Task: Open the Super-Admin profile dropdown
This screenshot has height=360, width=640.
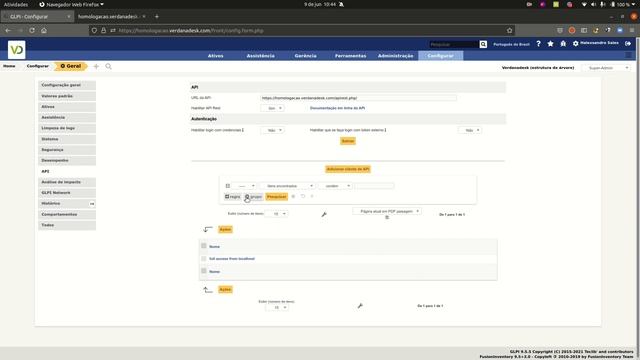Action: [606, 68]
